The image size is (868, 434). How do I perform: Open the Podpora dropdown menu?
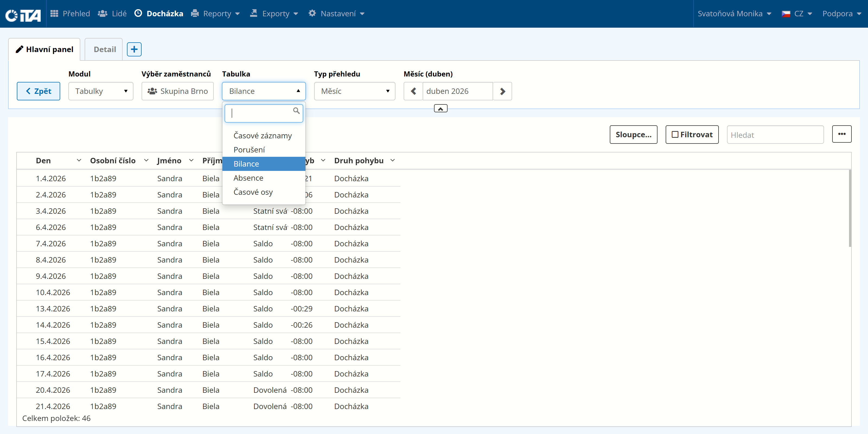click(842, 14)
